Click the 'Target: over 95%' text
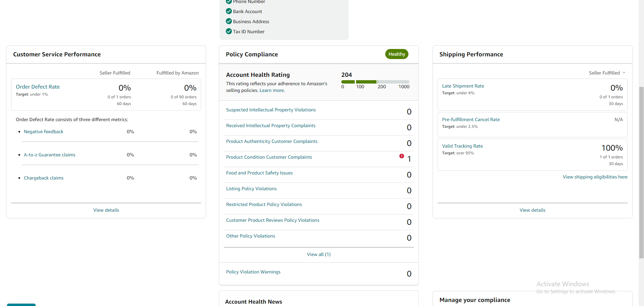The height and width of the screenshot is (306, 644). [x=458, y=153]
